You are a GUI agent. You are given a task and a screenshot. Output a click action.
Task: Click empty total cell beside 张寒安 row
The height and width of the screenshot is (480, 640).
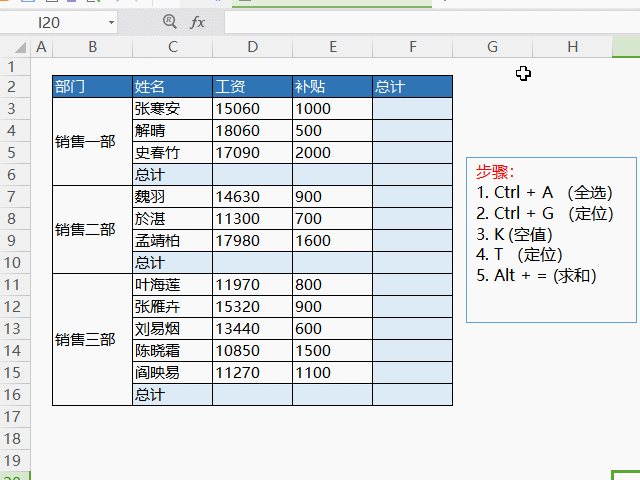pyautogui.click(x=413, y=109)
